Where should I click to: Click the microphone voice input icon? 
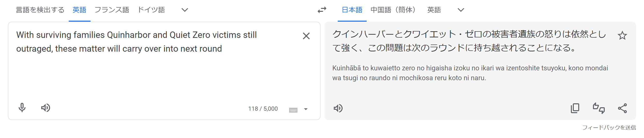[22, 108]
